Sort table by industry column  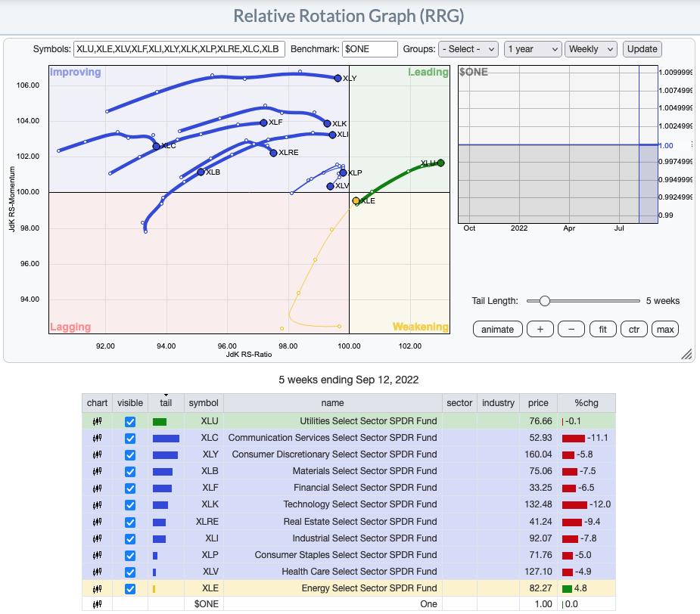[x=498, y=403]
